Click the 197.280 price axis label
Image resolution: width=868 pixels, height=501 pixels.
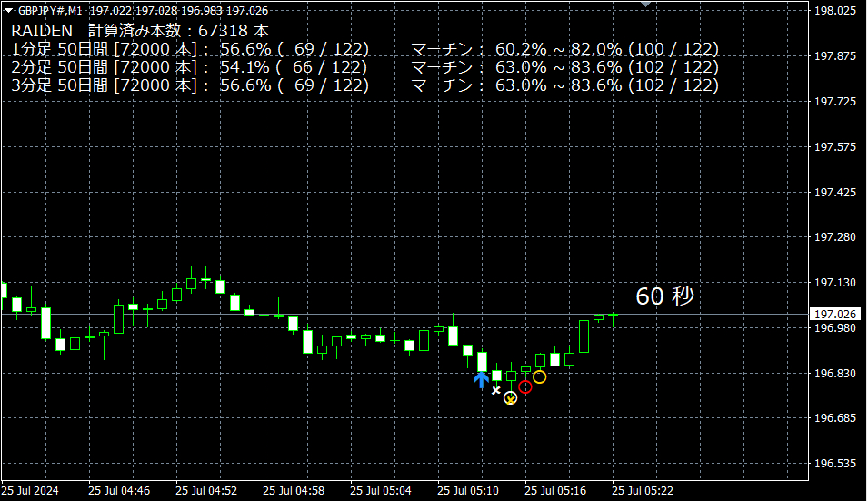(x=835, y=237)
